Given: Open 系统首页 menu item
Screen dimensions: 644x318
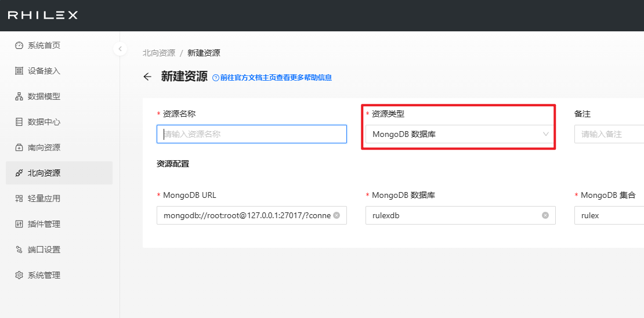Looking at the screenshot, I should click(59, 45).
